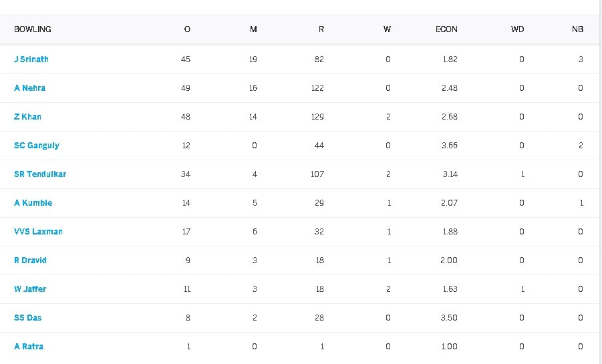Screen dimensions: 602x364
Task: Click the WD column header
Action: 517,29
